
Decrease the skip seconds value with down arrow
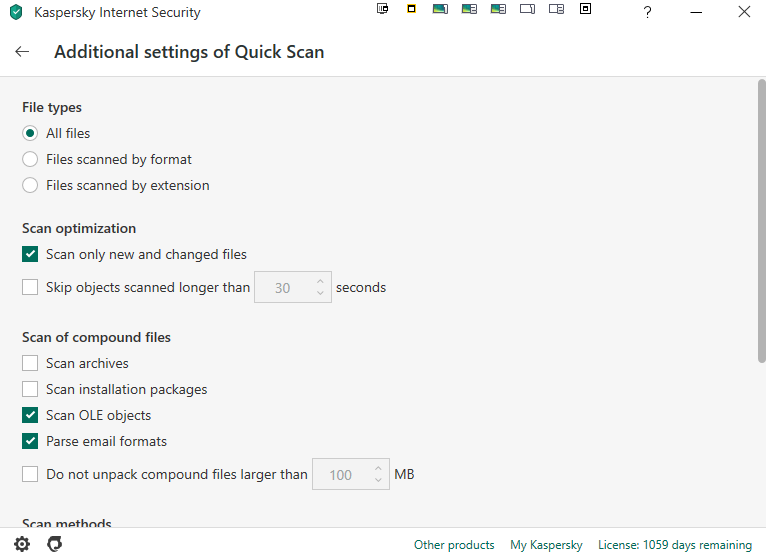click(320, 294)
